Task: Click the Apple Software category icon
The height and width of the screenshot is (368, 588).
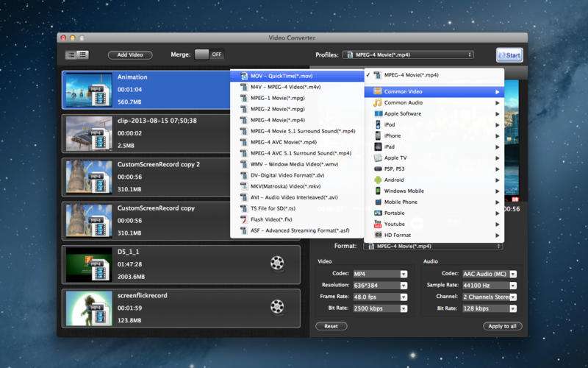Action: (x=378, y=113)
